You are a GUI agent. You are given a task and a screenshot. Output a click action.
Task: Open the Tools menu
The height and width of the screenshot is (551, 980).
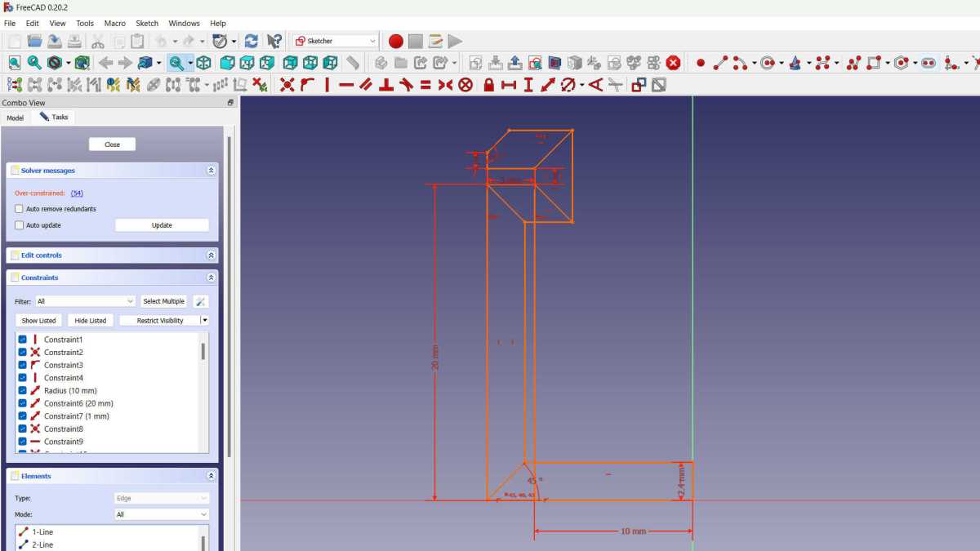(x=85, y=23)
